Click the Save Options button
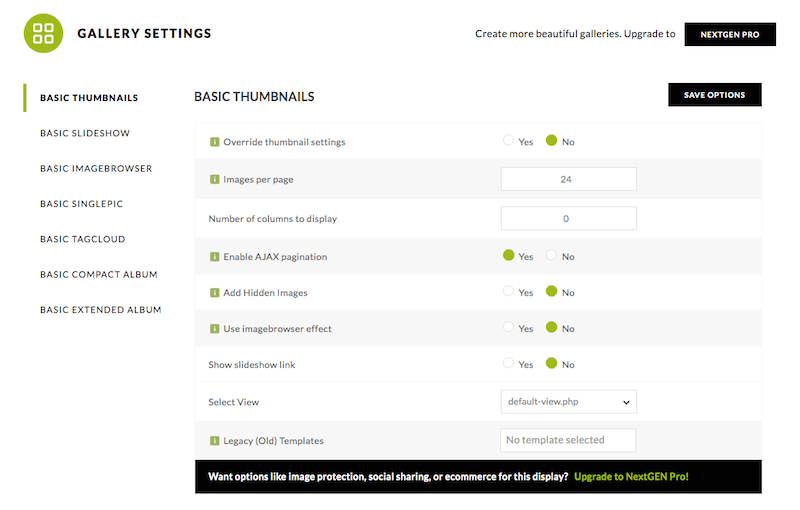800x510 pixels. pyautogui.click(x=715, y=95)
